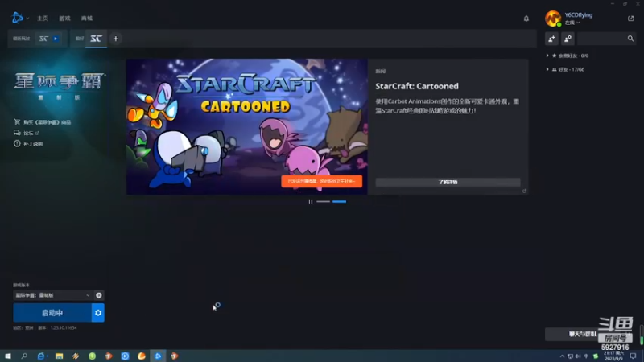Open the Windows action center
Screen dimensions: 644x362
pyautogui.click(x=633, y=356)
